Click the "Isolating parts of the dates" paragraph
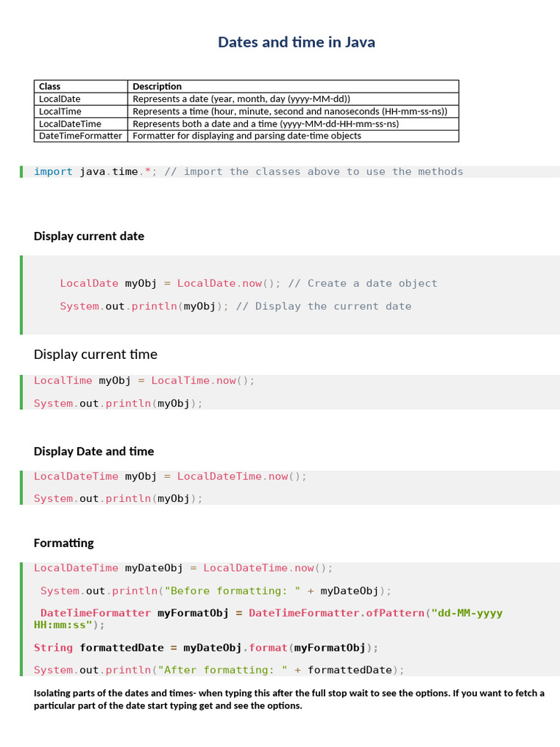This screenshot has width=560, height=747. (289, 699)
